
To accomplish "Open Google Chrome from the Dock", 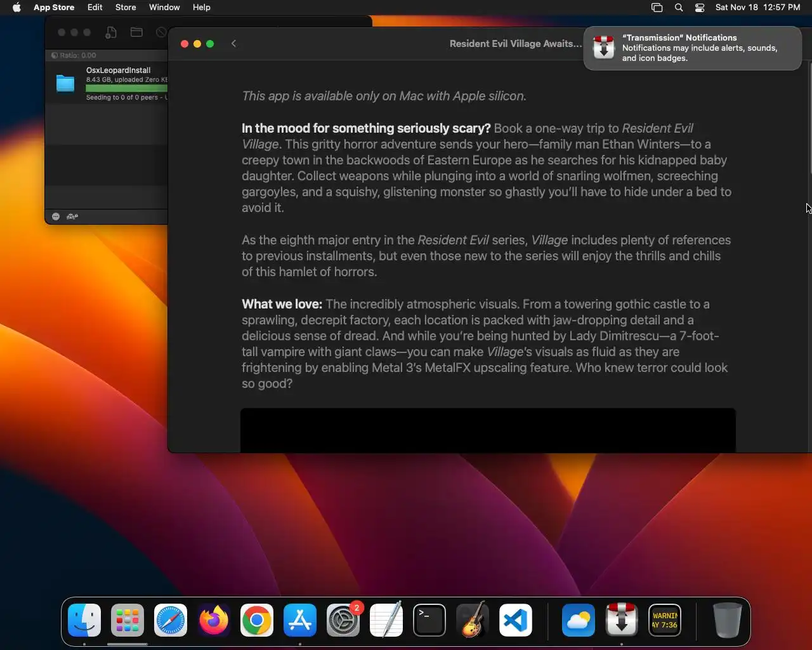I will (x=257, y=620).
